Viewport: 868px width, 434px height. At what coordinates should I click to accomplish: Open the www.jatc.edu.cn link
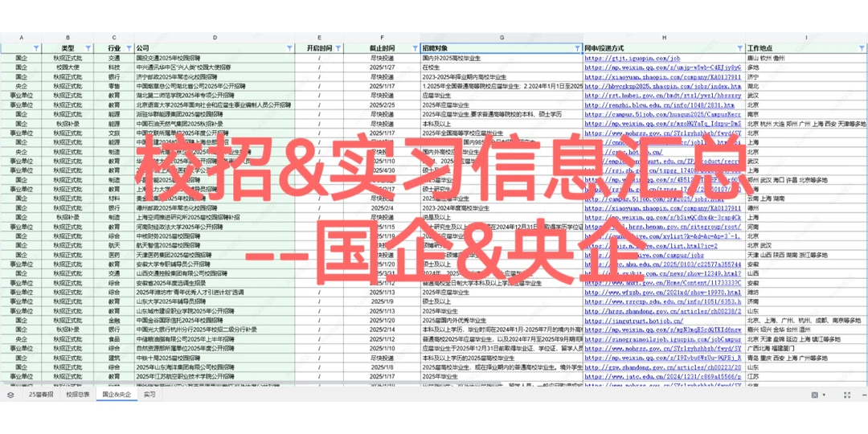662,376
